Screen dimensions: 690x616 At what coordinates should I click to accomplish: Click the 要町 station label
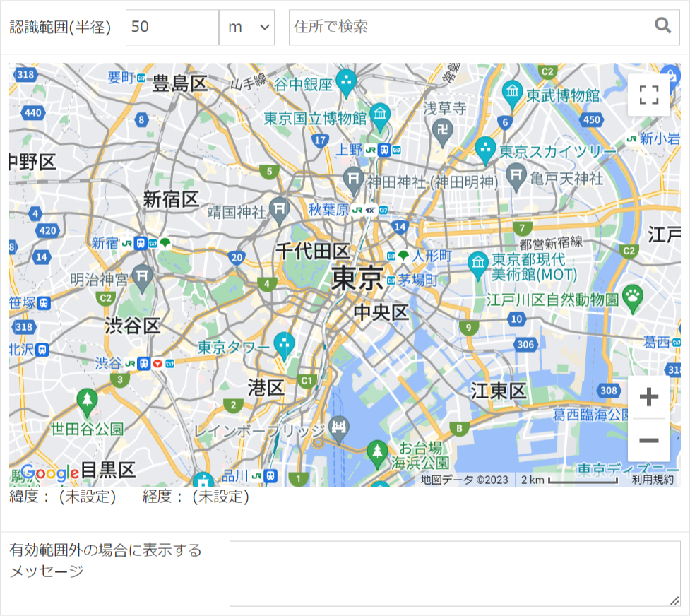(x=121, y=78)
